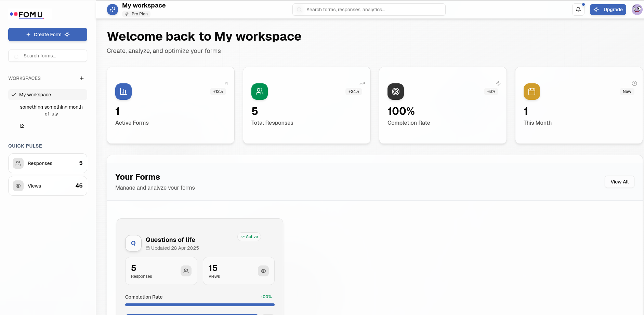Click the Active status badge

[x=249, y=237]
